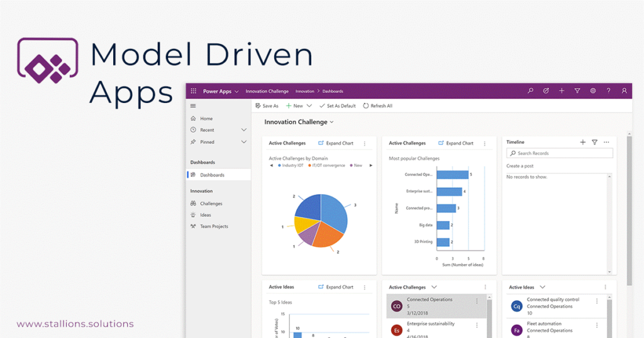
Task: Open the task flow target icon
Action: tap(546, 90)
